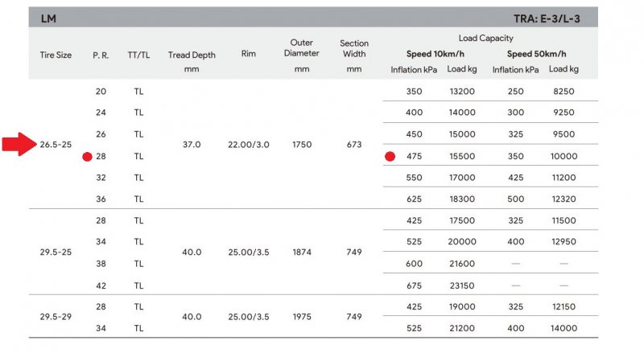644x353 pixels.
Task: Select the Tread Depth column header
Action: pos(192,55)
